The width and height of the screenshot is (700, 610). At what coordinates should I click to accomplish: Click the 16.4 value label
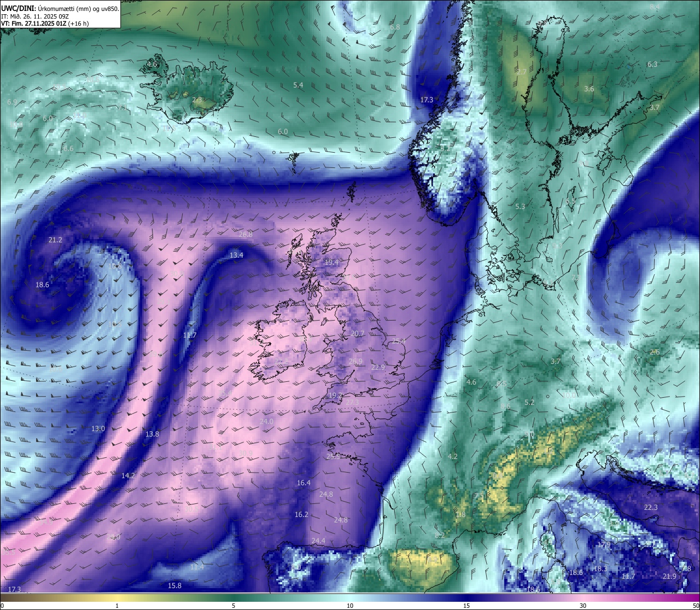click(304, 483)
